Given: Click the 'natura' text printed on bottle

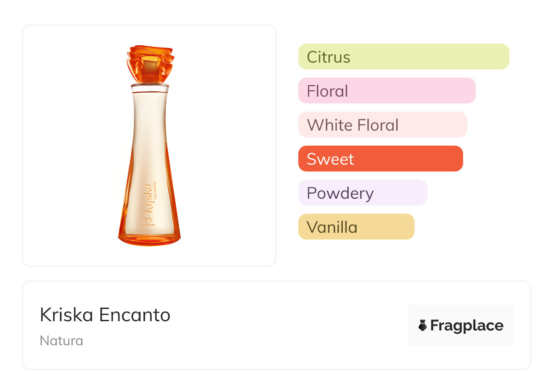Looking at the screenshot, I should pos(149,225).
